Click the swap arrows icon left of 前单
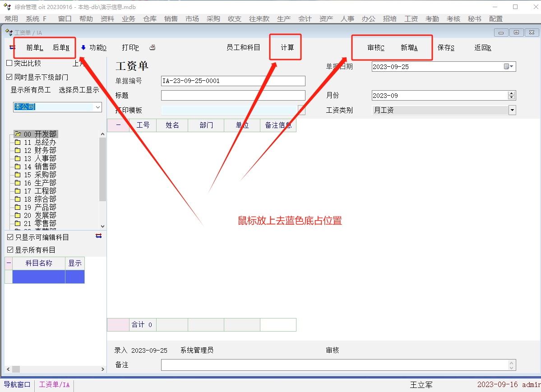The height and width of the screenshot is (392, 541). 12,47
